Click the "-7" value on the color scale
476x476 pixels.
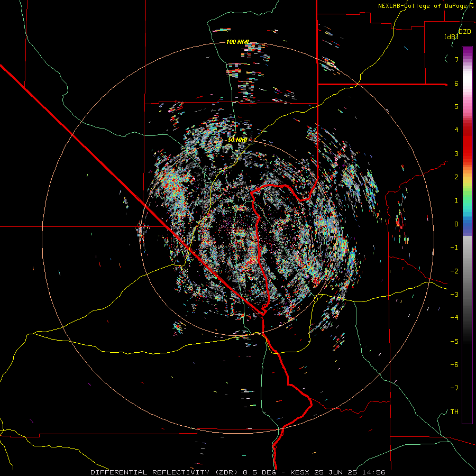454,388
